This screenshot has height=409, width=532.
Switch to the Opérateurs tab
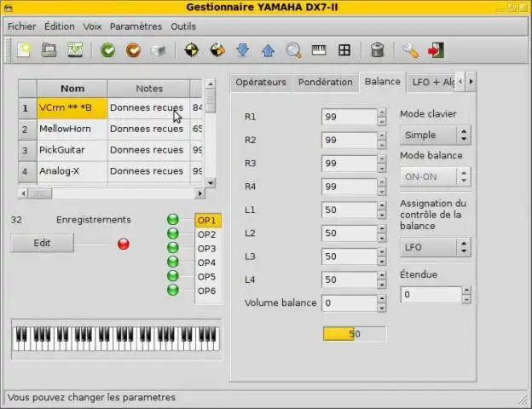click(x=261, y=83)
